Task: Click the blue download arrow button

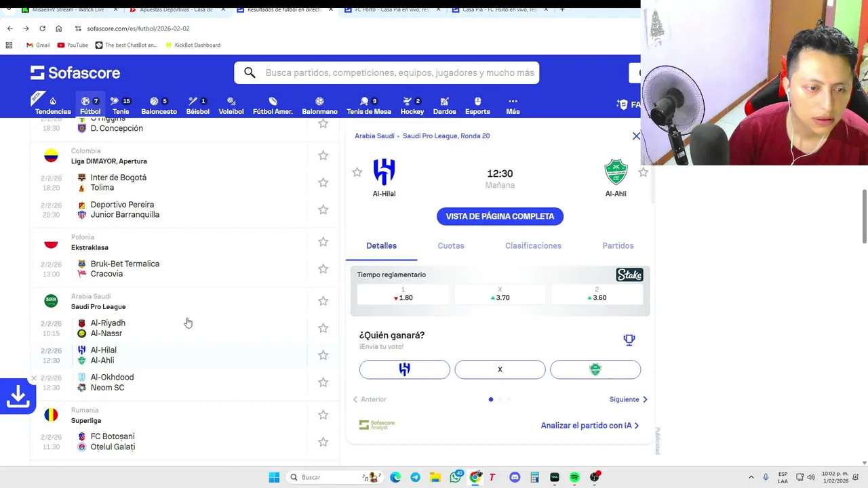Action: pyautogui.click(x=18, y=396)
